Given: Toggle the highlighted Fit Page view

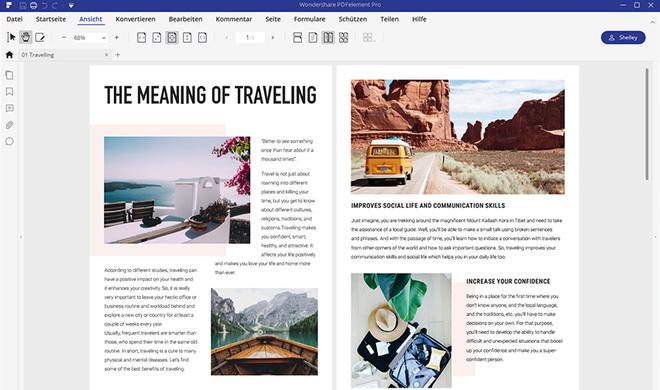Looking at the screenshot, I should [x=172, y=37].
